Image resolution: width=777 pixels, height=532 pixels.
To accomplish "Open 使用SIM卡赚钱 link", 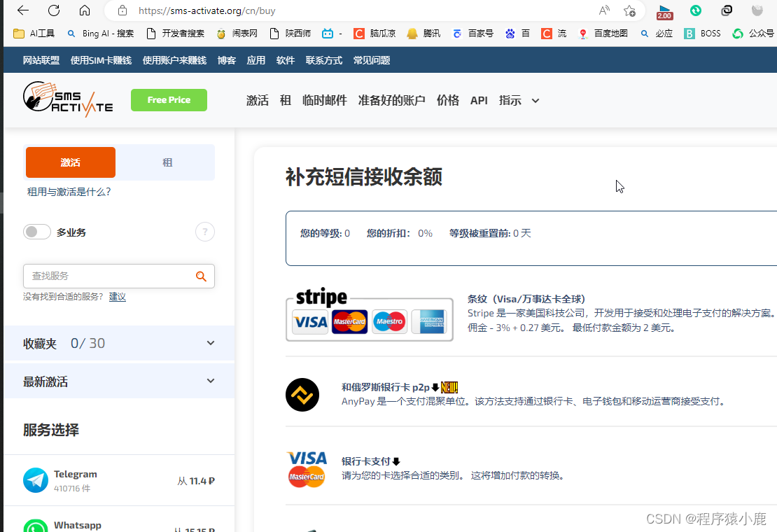I will coord(101,60).
